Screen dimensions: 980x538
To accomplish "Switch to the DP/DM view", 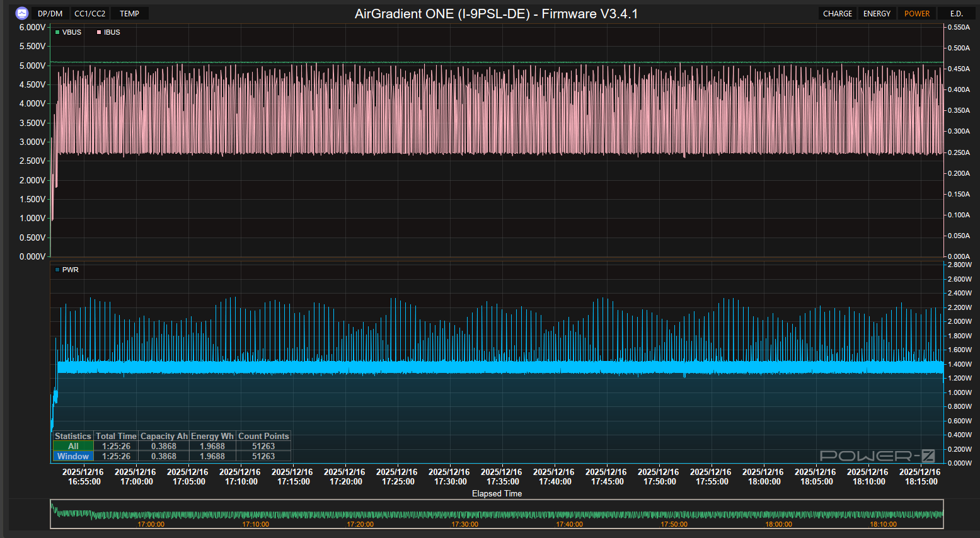I will coord(50,13).
